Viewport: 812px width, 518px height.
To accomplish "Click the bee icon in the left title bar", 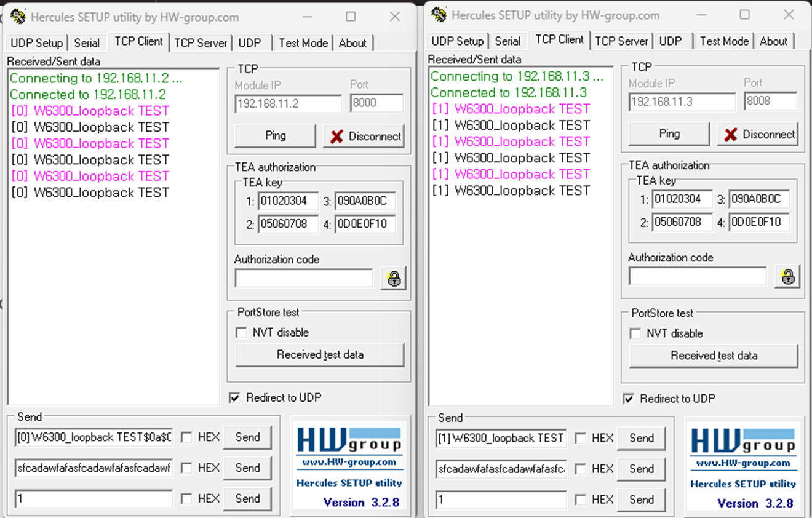I will point(18,17).
